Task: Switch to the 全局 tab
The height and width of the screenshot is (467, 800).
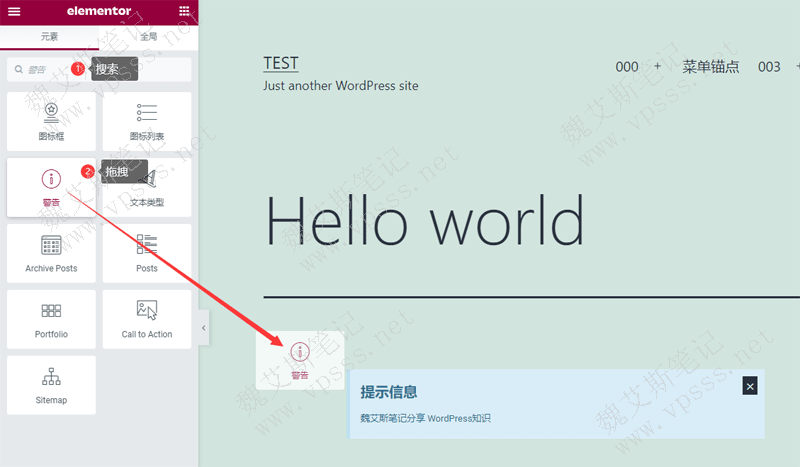Action: click(x=148, y=37)
